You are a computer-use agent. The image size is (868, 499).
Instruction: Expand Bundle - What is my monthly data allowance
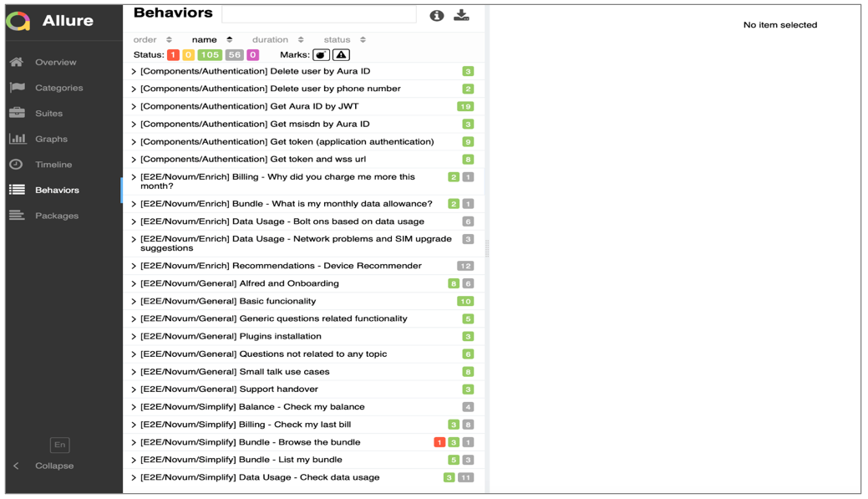303,204
